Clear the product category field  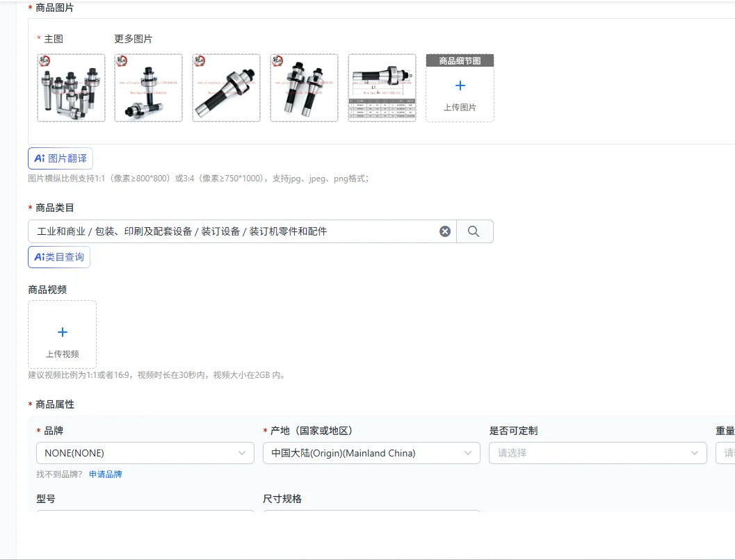pos(445,231)
